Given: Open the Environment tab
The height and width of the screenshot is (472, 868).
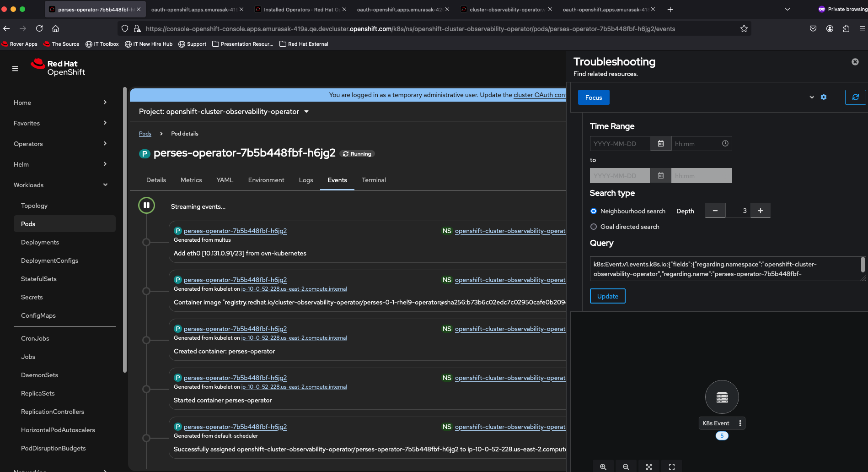Looking at the screenshot, I should [x=266, y=180].
